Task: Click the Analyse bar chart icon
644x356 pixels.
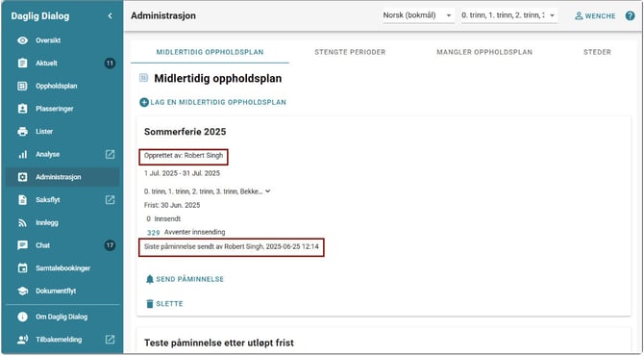Action: point(23,155)
